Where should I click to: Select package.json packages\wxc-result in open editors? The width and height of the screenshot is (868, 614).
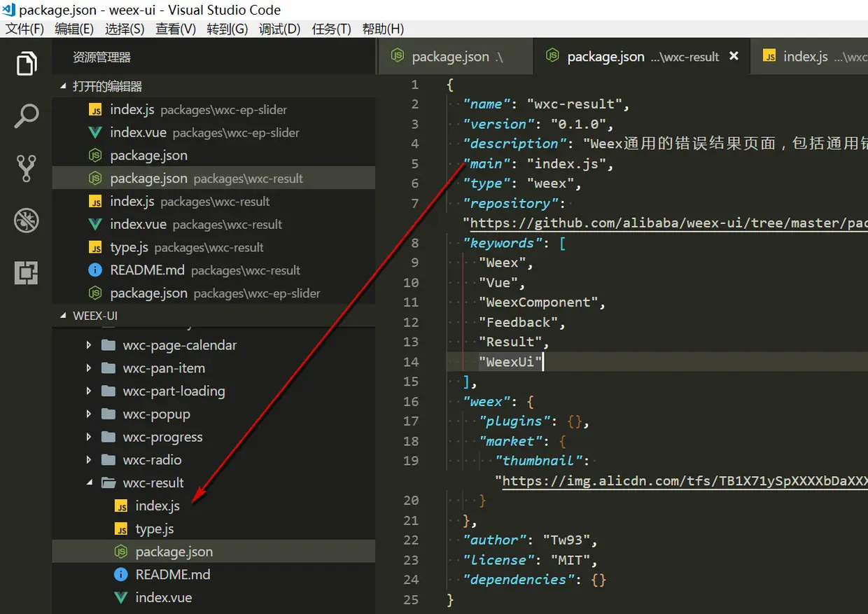(213, 179)
